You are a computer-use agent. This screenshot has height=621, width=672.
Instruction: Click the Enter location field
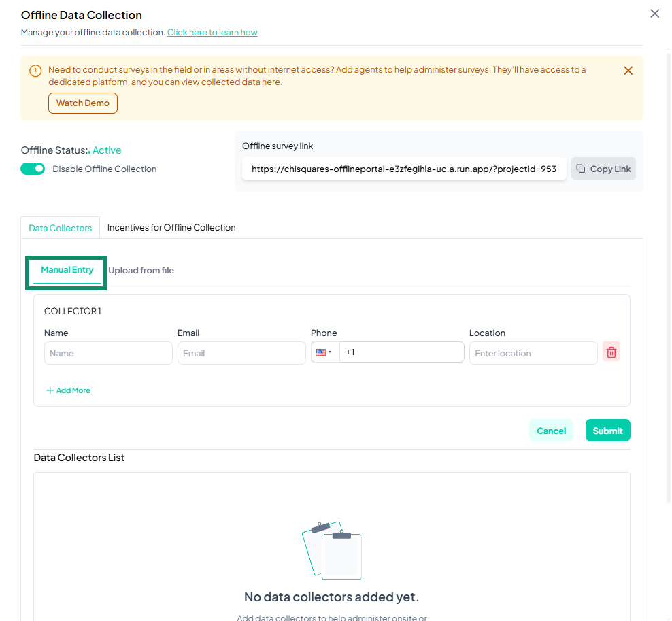(533, 353)
